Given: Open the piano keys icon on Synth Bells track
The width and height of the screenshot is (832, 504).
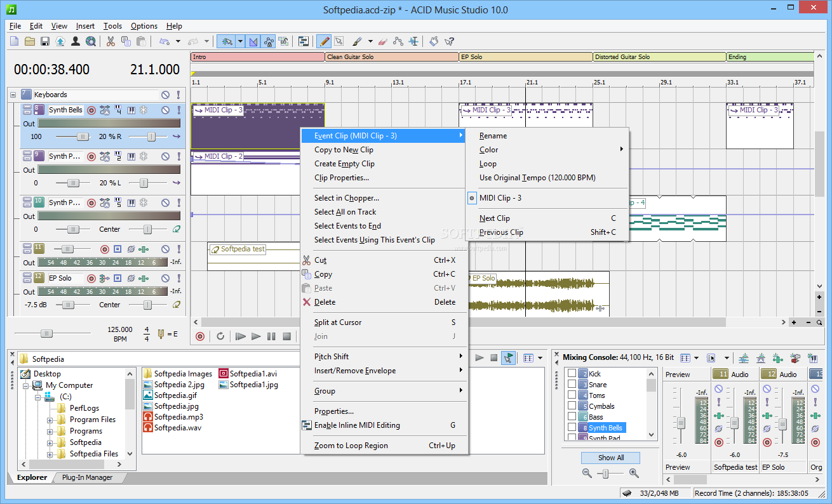Looking at the screenshot, I should tap(131, 110).
